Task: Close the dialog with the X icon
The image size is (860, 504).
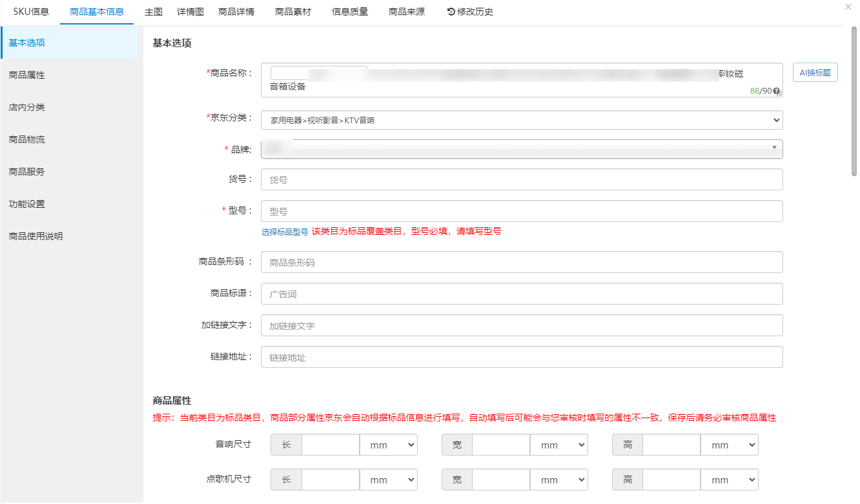Action: click(848, 7)
